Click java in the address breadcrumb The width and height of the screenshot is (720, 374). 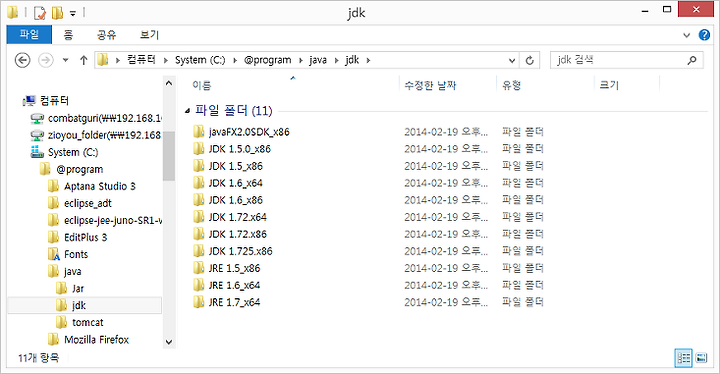coord(318,60)
